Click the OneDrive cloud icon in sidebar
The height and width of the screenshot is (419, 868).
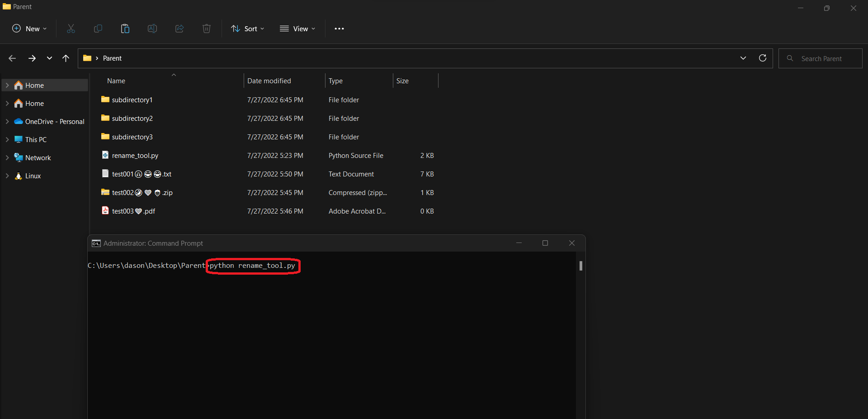point(19,121)
